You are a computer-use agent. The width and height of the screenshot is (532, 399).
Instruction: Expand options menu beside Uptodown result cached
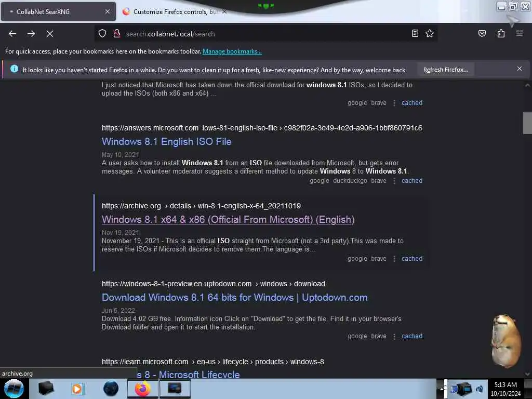point(394,337)
